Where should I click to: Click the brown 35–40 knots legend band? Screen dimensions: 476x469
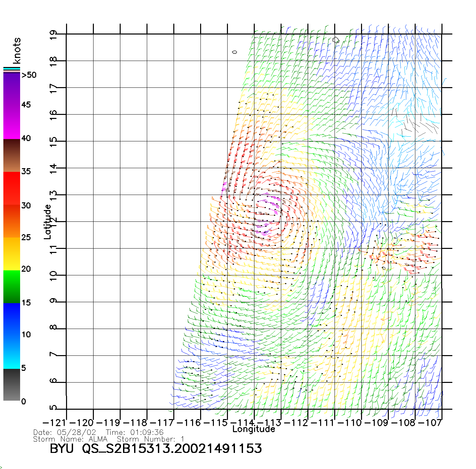pyautogui.click(x=12, y=156)
